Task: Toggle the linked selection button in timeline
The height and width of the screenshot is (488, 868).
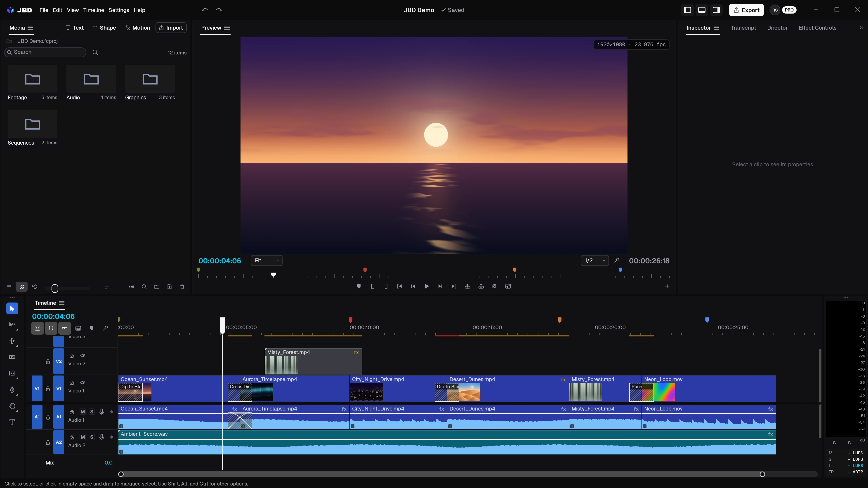Action: 64,328
